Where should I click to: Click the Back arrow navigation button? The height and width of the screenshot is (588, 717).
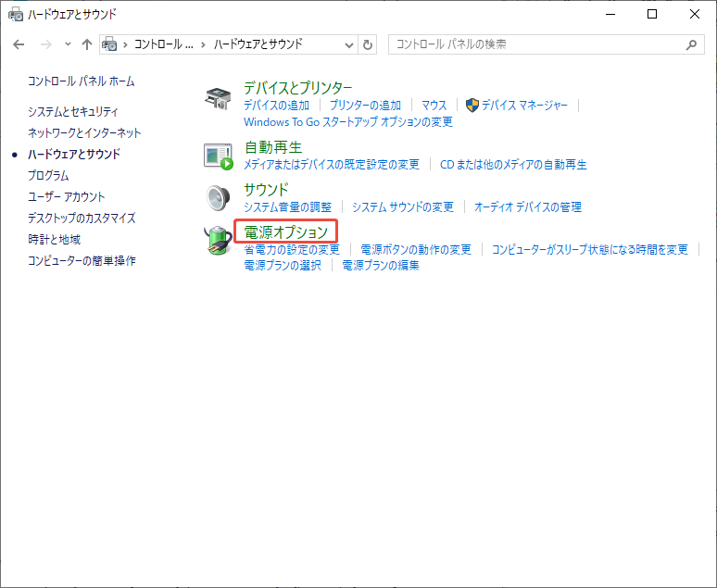tap(19, 44)
